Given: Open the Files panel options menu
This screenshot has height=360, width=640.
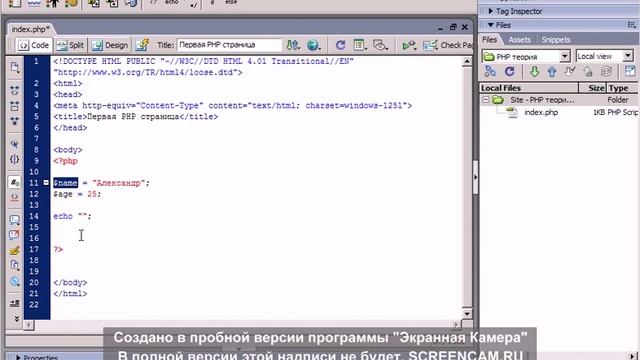Looking at the screenshot, I should point(632,25).
